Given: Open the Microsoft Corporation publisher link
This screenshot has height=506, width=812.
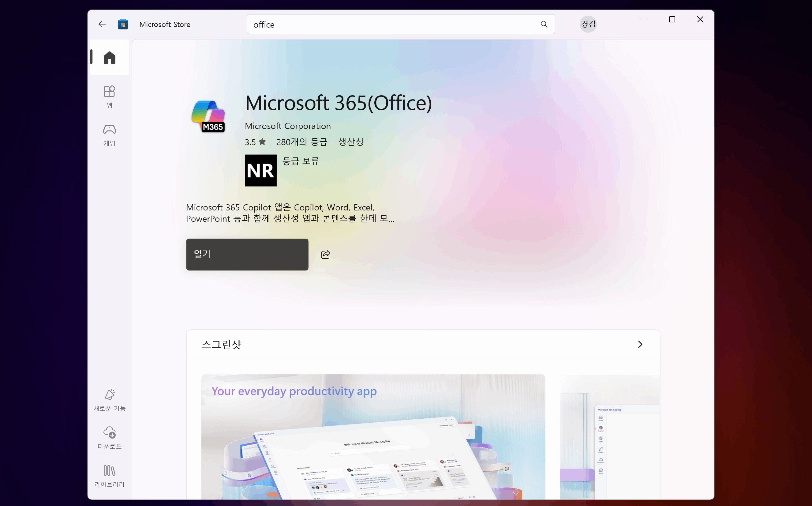Looking at the screenshot, I should (x=288, y=126).
